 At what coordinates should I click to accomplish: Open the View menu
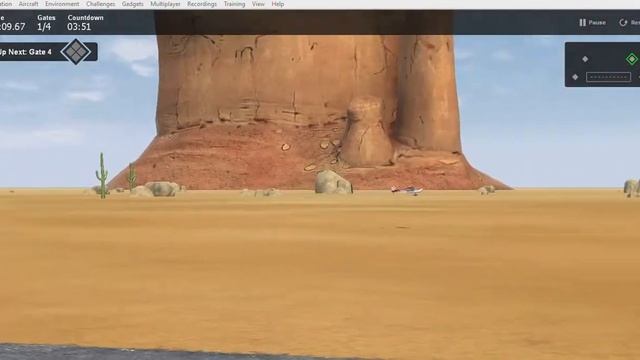click(x=258, y=4)
